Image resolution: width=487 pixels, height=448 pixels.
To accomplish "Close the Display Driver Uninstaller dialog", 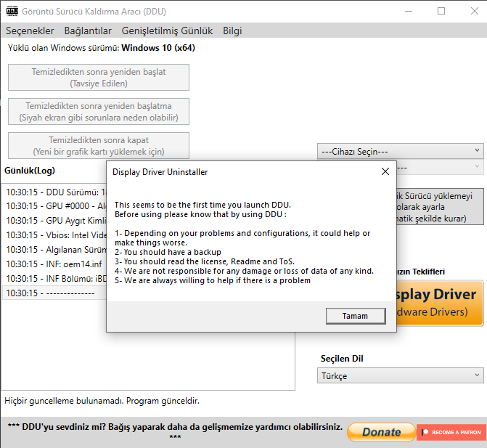I will coord(385,171).
